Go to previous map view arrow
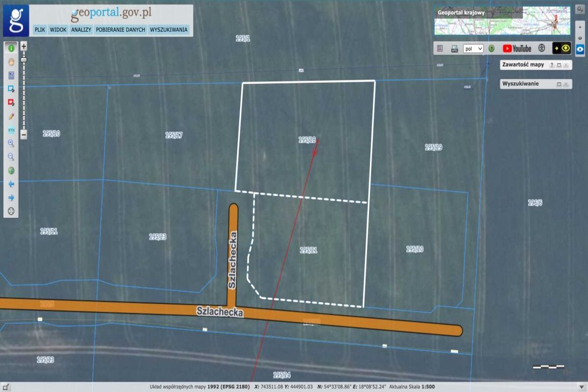588x392 pixels. pos(11,184)
